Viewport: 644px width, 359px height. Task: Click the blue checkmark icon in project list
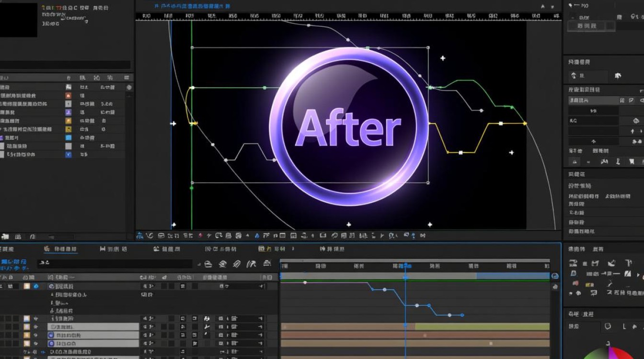pyautogui.click(x=68, y=155)
